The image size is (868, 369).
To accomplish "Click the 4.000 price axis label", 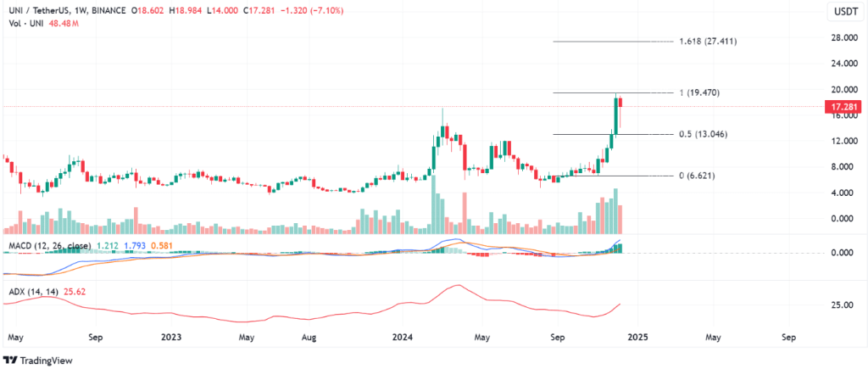I will [x=841, y=193].
